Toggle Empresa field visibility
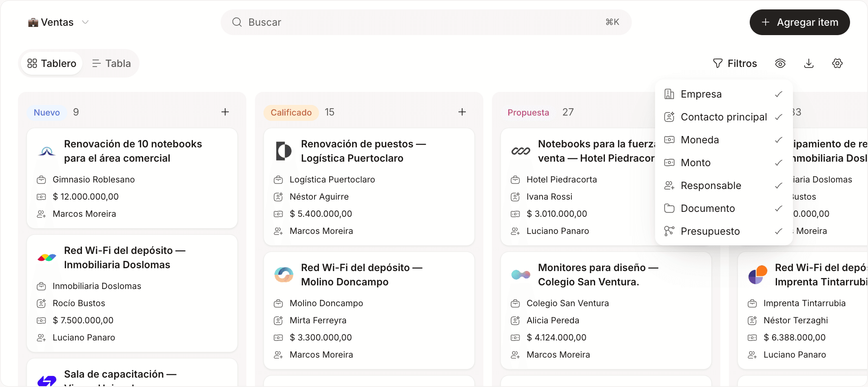Image resolution: width=868 pixels, height=387 pixels. tap(724, 94)
